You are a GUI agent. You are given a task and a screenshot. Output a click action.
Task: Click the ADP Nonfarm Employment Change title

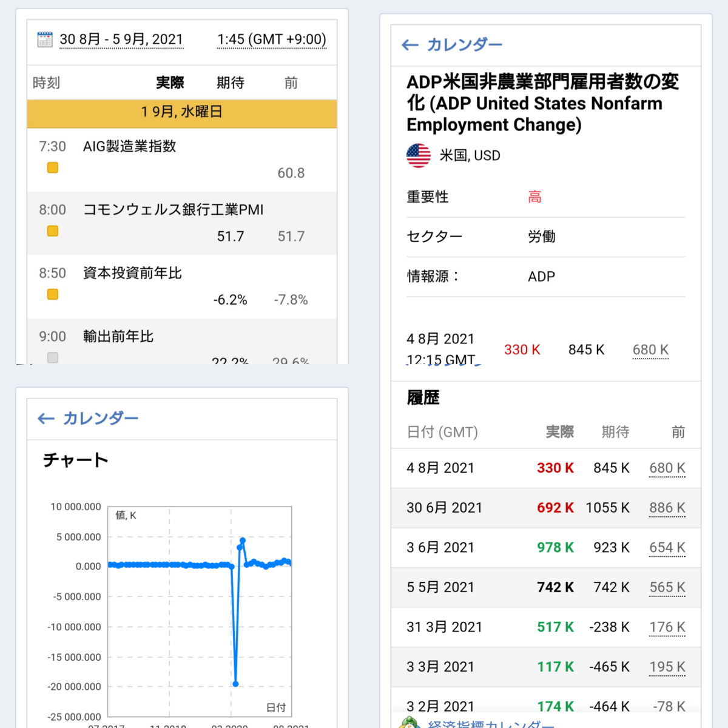(543, 103)
